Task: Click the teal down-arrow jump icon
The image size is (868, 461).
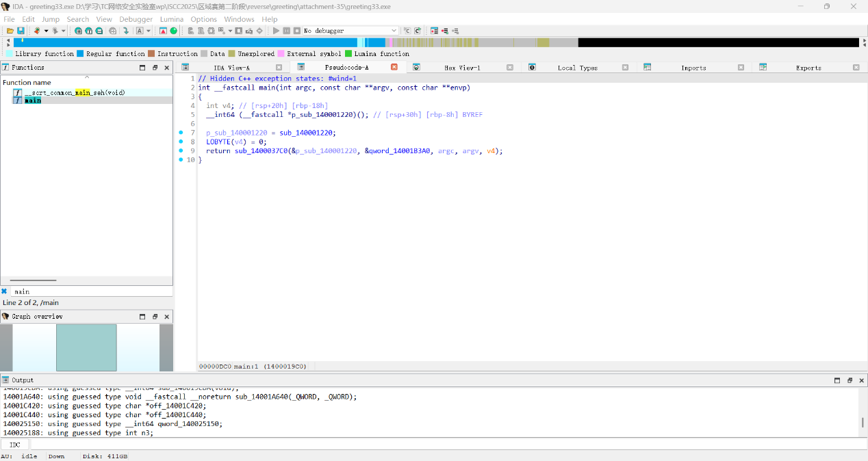Action: pos(126,31)
